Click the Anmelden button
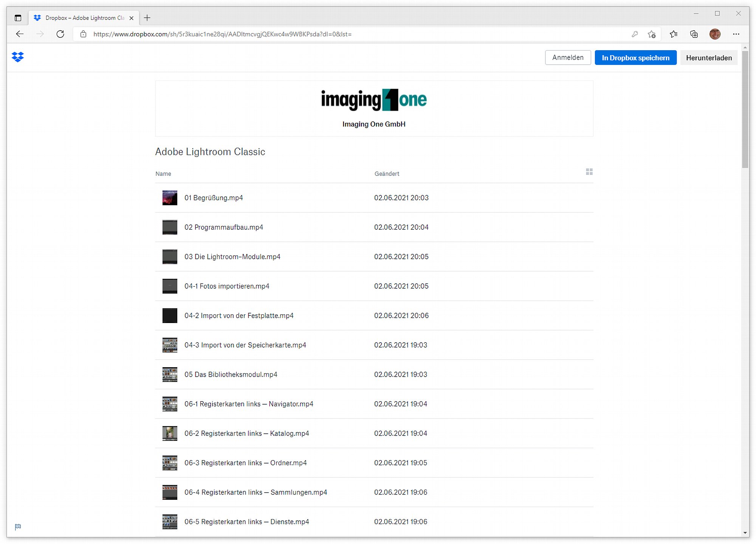The height and width of the screenshot is (544, 756). [568, 57]
